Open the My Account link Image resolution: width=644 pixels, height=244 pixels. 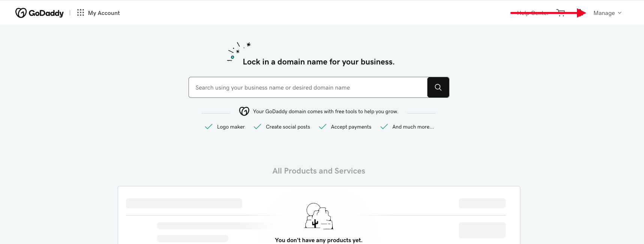tap(104, 13)
